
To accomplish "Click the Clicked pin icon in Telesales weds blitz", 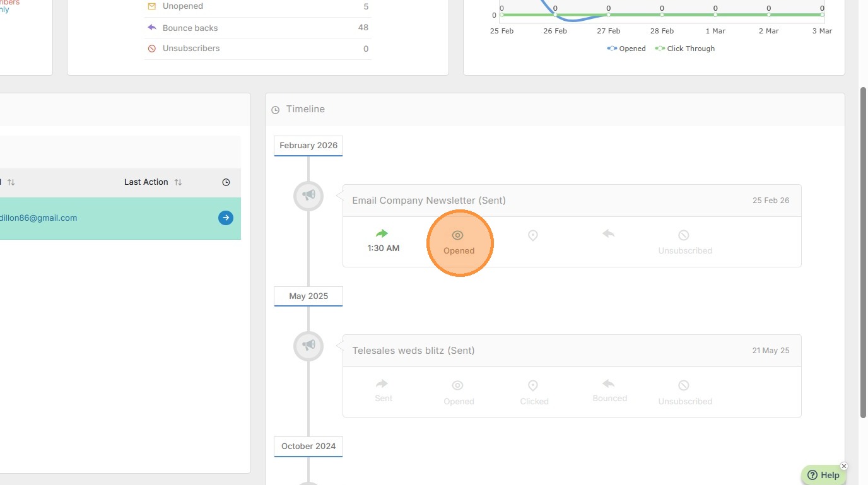I will (x=533, y=385).
